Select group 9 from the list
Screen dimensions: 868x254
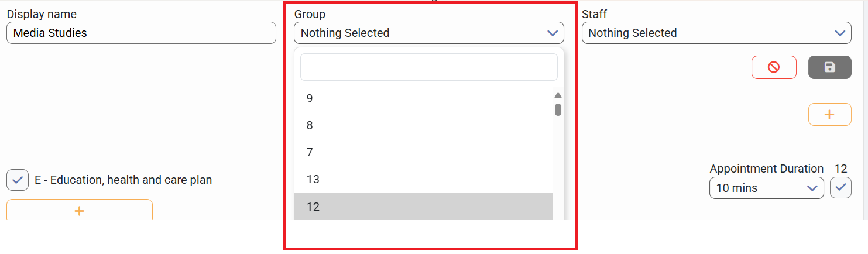(423, 99)
